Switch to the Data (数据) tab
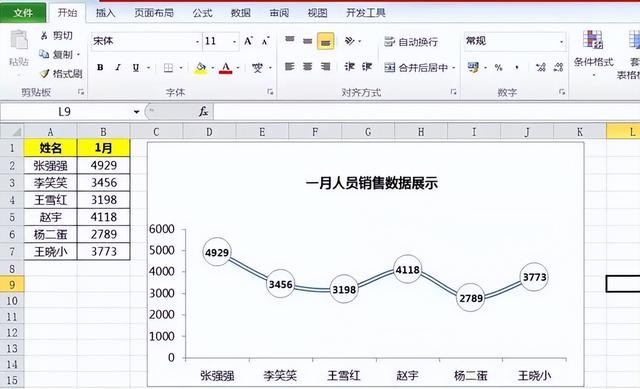This screenshot has height=389, width=640. coord(241,13)
